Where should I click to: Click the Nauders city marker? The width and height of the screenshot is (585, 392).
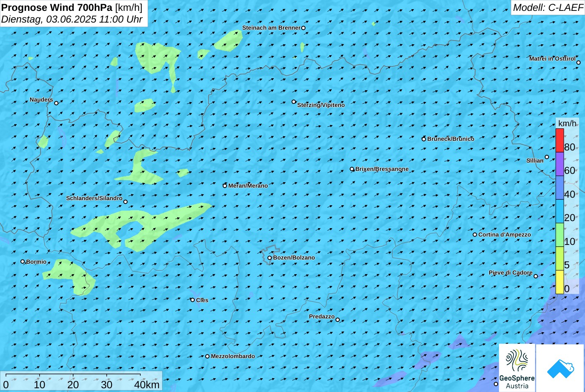(56, 103)
